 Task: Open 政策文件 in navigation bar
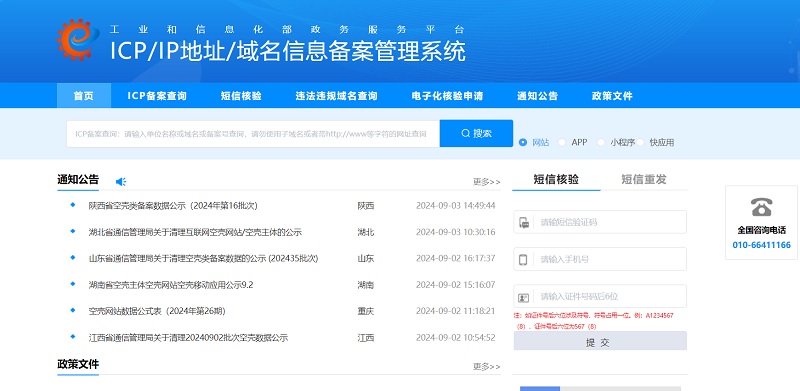612,95
